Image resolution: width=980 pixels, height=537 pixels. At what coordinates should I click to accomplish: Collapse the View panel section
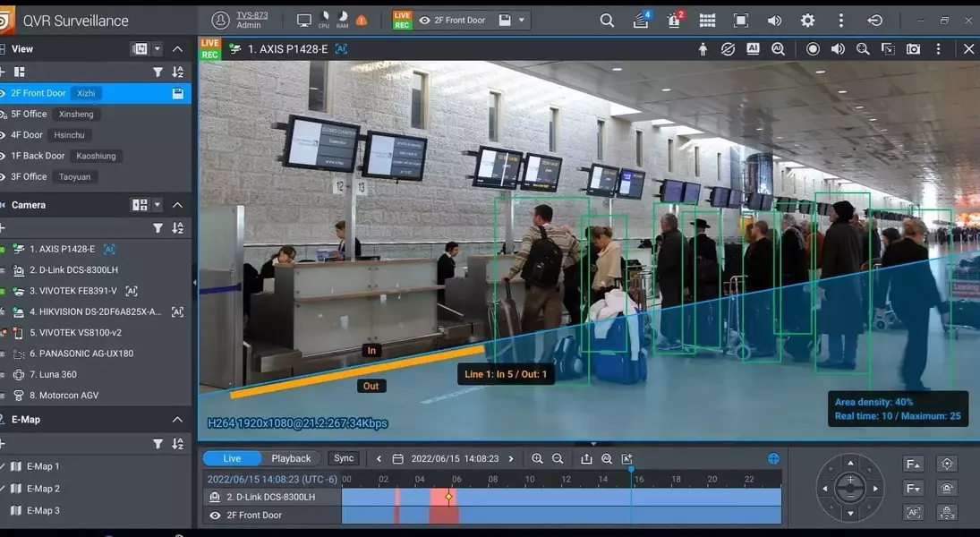177,49
